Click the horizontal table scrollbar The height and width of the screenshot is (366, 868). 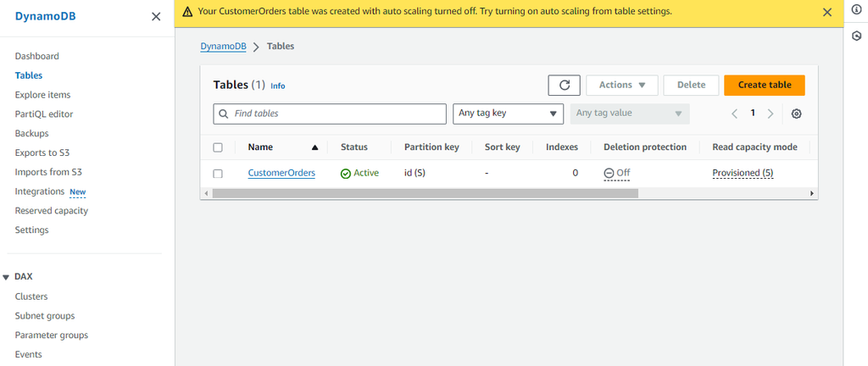point(424,193)
